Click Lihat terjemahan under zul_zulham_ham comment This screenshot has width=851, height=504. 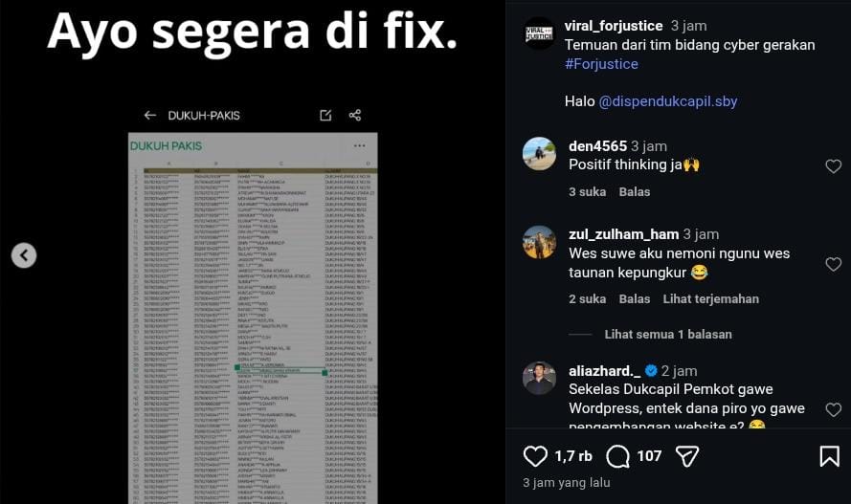coord(711,299)
